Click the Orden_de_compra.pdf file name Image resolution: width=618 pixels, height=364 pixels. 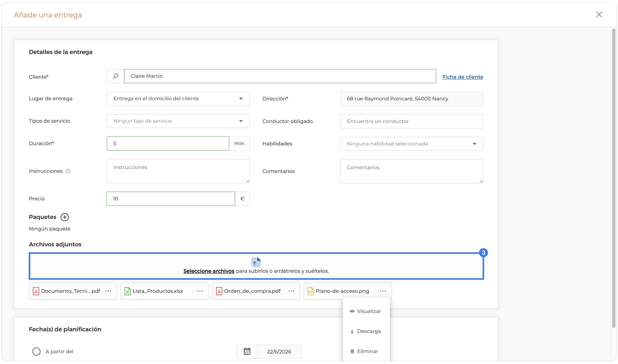coord(252,291)
